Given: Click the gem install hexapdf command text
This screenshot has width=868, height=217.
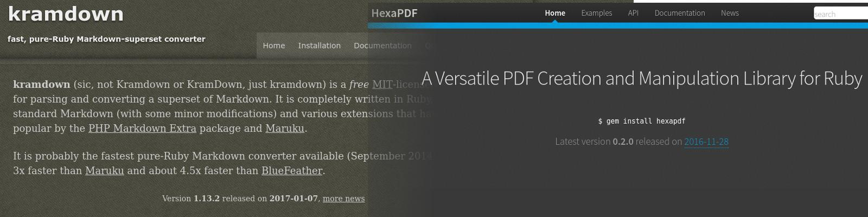Looking at the screenshot, I should click(642, 121).
